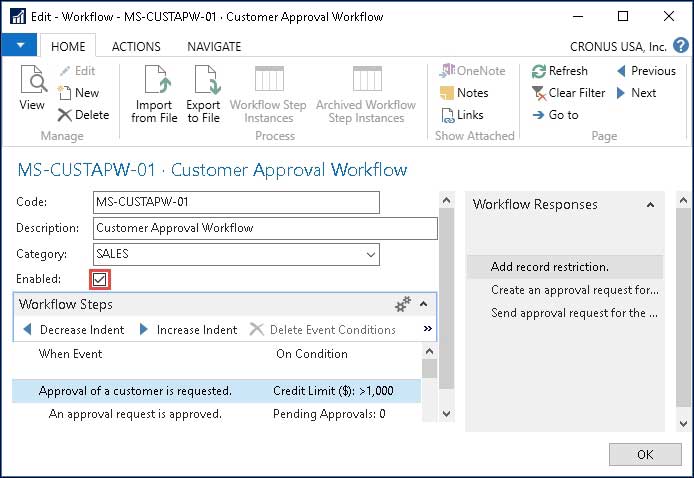Open attached Notes
Viewport: 694px width, 478px height.
(x=464, y=93)
